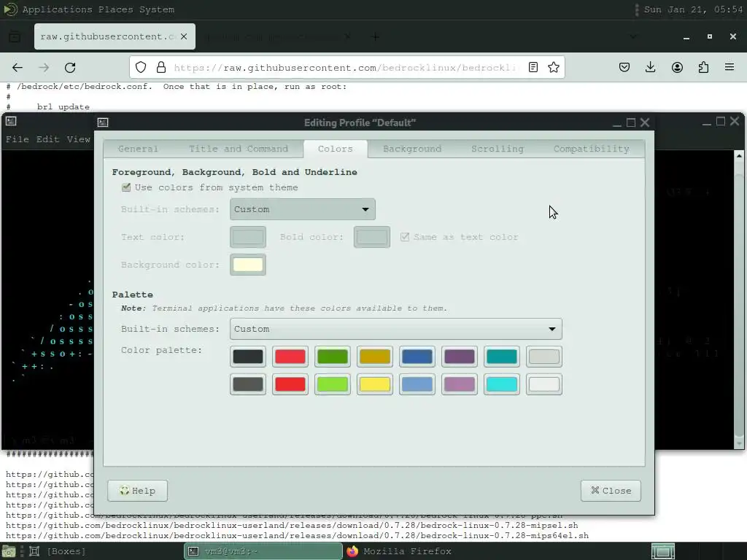Click the Firefox tab view icon
747x560 pixels.
click(15, 36)
